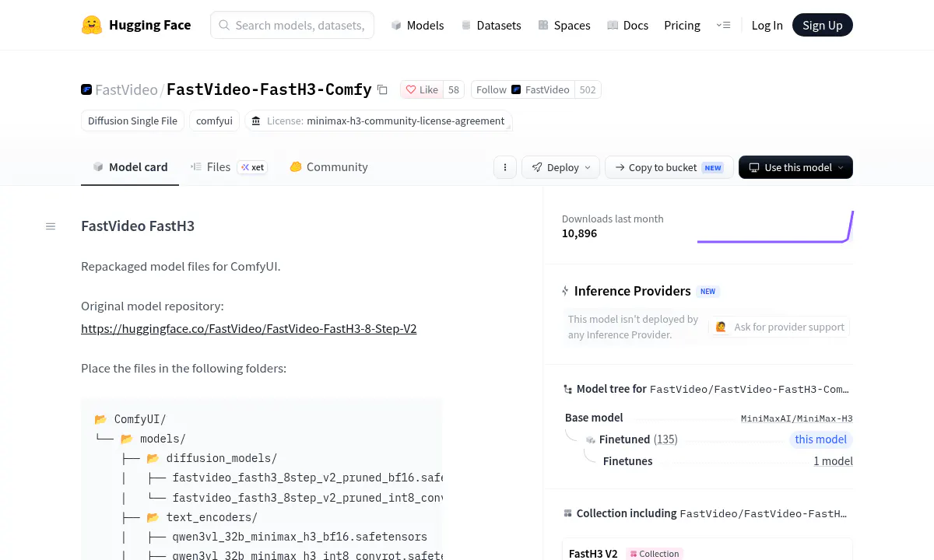The height and width of the screenshot is (560, 934).
Task: Open the three-dot more options menu
Action: pyautogui.click(x=505, y=167)
